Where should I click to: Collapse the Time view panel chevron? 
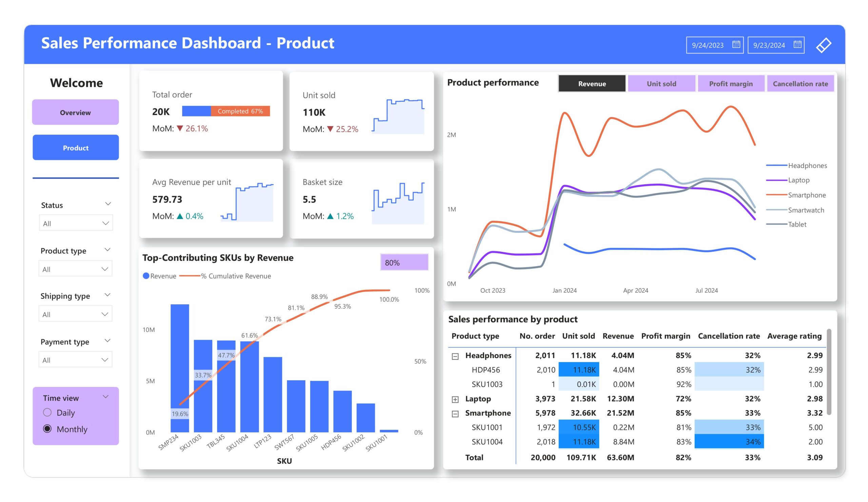click(106, 397)
